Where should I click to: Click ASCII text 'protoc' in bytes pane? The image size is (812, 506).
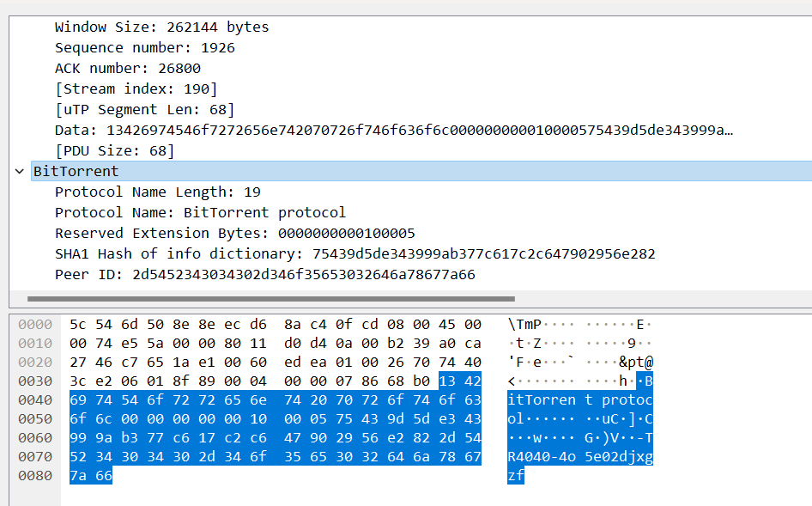627,400
